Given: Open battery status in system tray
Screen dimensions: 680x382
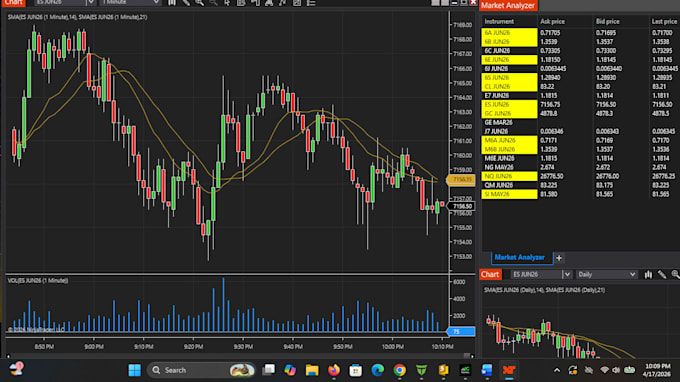Looking at the screenshot, I should pyautogui.click(x=629, y=370).
